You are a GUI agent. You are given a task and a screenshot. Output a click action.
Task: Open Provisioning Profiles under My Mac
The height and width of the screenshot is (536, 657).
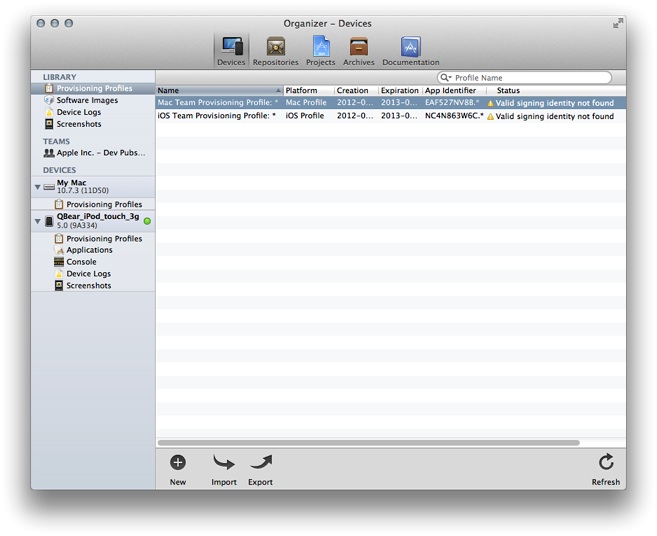93,204
